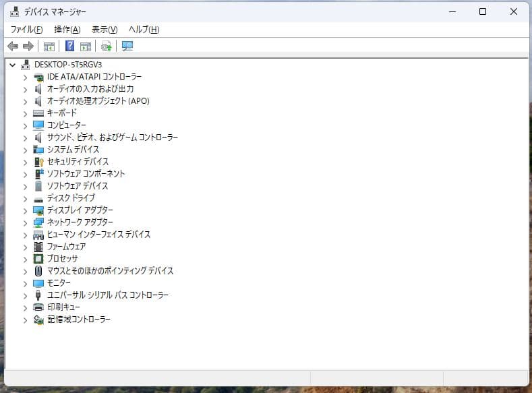This screenshot has width=532, height=393.
Task: Select IDE ATA/ATAPI コントローラー label
Action: pos(94,77)
